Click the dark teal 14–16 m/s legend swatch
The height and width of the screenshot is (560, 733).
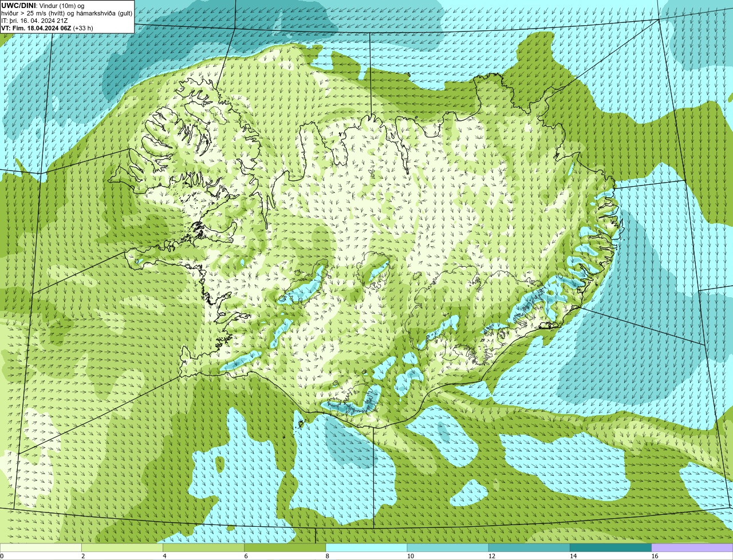pos(611,547)
